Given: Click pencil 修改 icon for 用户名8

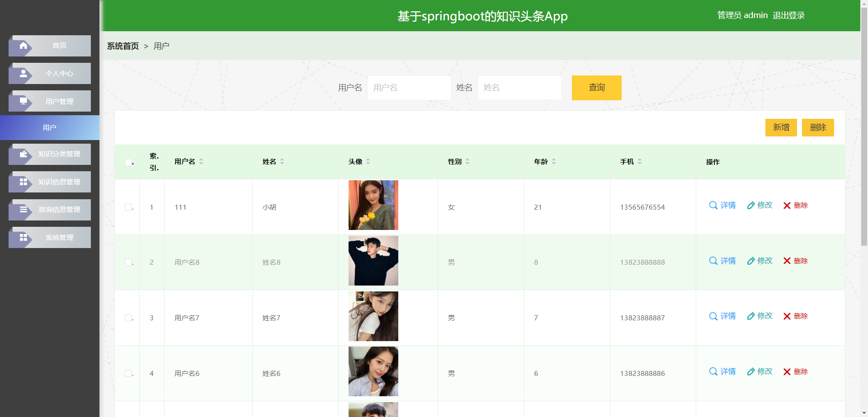Looking at the screenshot, I should 751,261.
